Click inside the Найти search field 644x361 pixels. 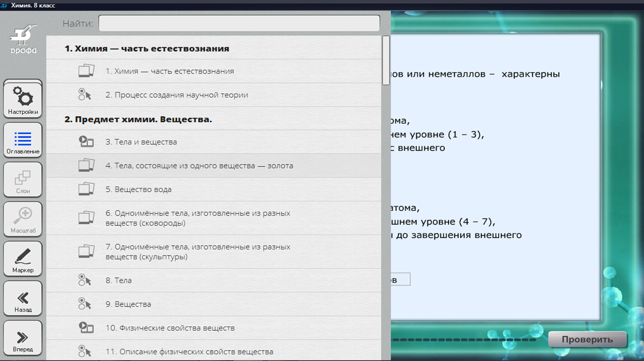coord(239,23)
